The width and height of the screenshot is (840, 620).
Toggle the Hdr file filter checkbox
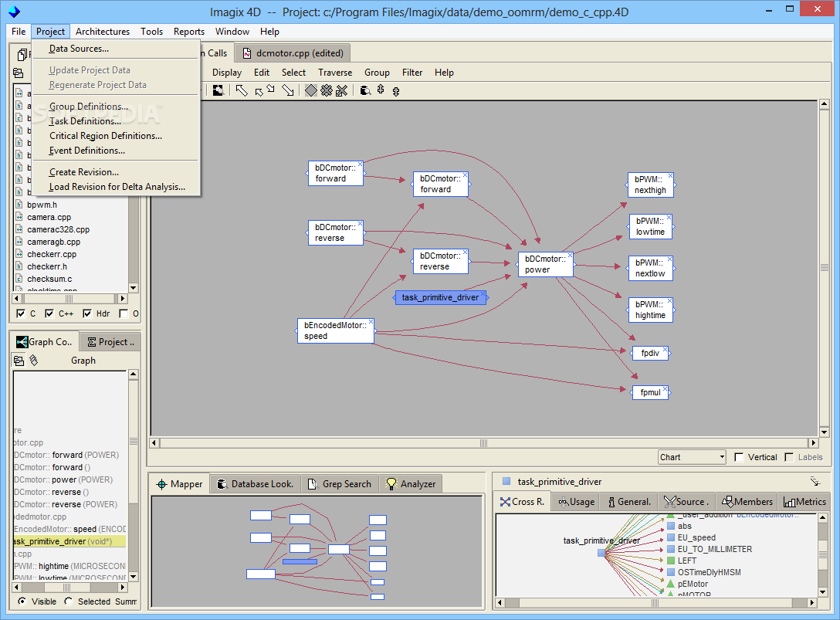click(86, 313)
